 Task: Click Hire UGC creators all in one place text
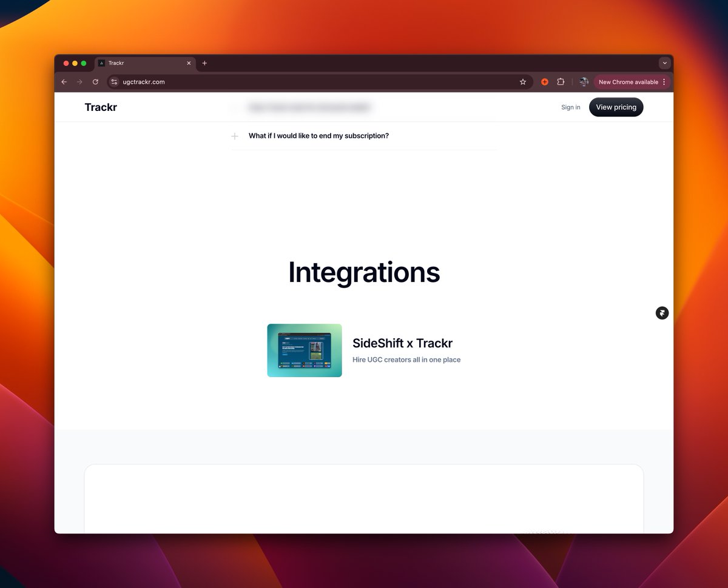tap(406, 359)
